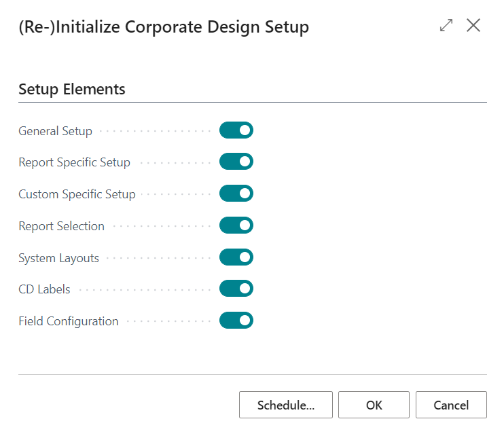The width and height of the screenshot is (504, 436).
Task: Select the Custom Specific Setup label
Action: (x=77, y=194)
